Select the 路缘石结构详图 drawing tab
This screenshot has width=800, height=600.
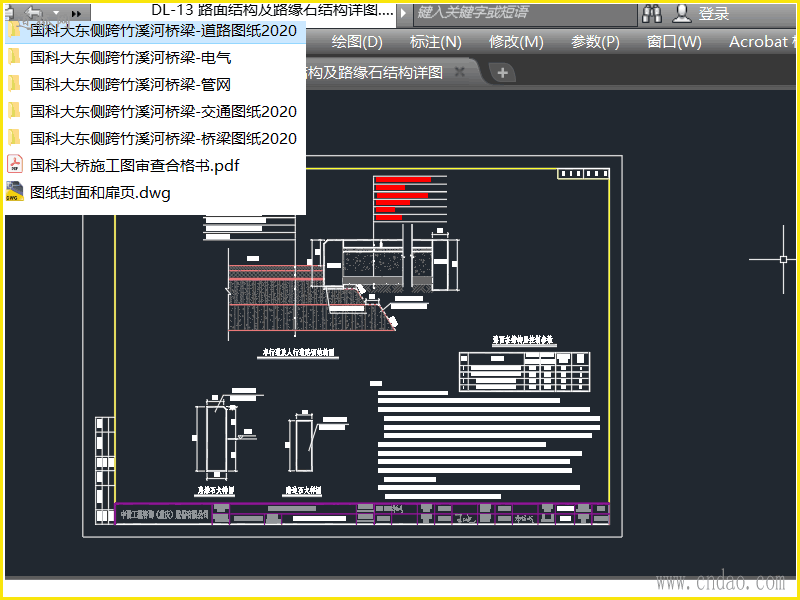point(375,72)
